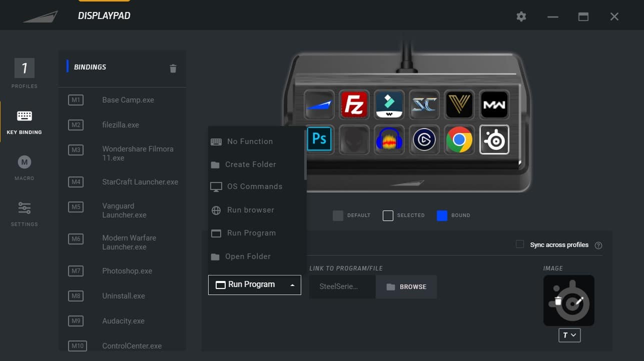Switch to Key Binding section
This screenshot has height=361, width=644.
pyautogui.click(x=25, y=122)
